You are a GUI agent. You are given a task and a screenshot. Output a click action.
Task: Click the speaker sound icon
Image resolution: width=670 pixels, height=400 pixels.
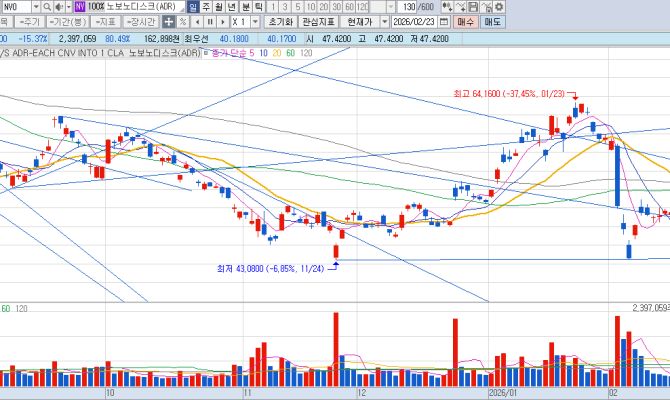59,6
